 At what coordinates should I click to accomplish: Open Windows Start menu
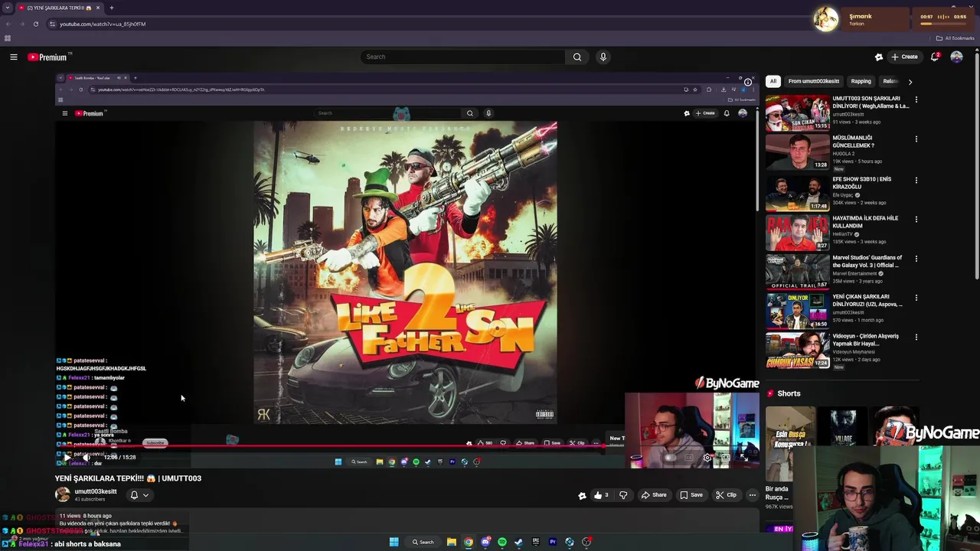394,542
